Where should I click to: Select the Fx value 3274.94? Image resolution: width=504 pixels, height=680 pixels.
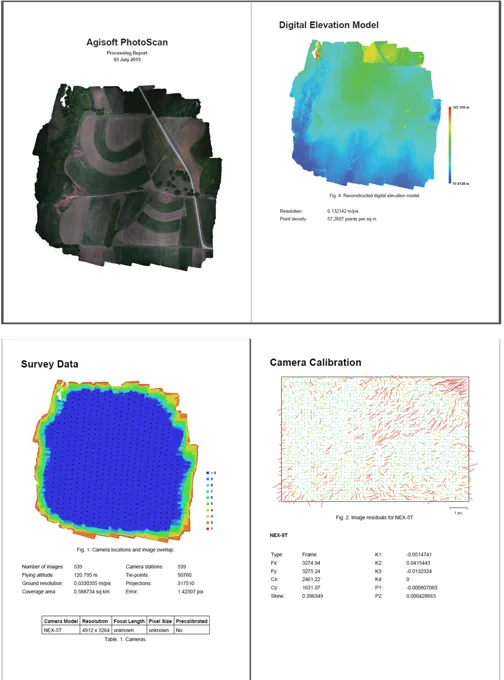[311, 563]
